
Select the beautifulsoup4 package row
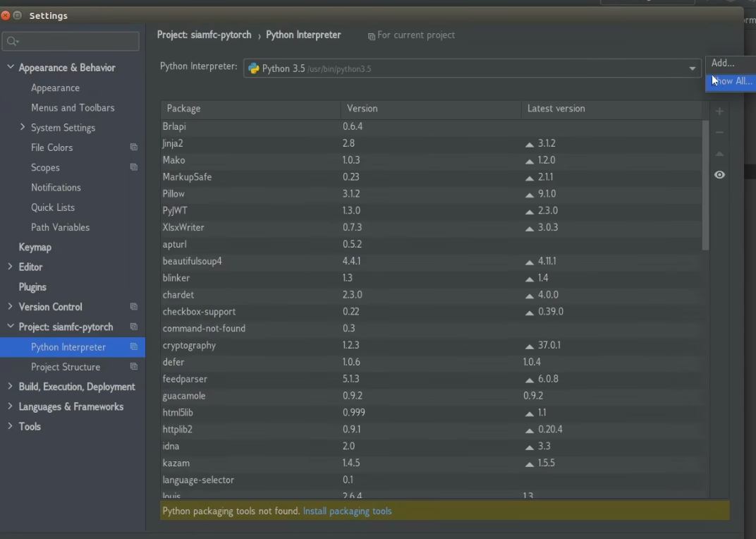[431, 261]
